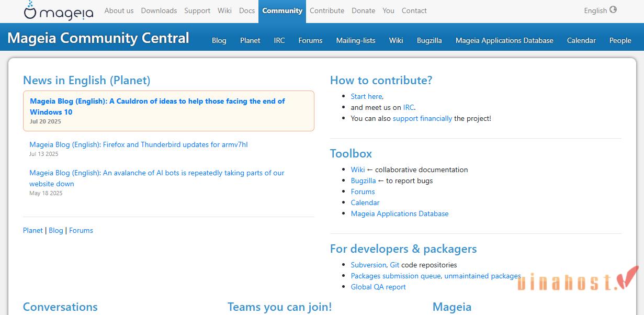Click the Blog link below the news

pyautogui.click(x=56, y=230)
